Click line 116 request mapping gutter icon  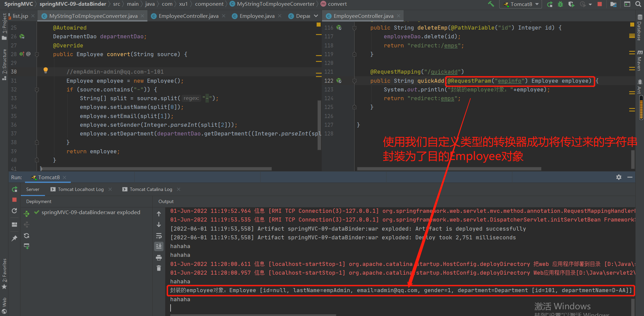coord(339,28)
